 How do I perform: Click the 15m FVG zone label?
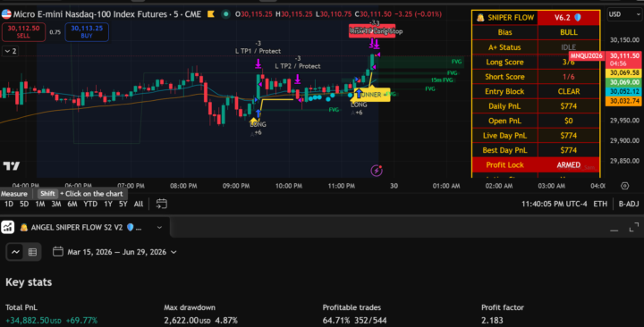[x=442, y=80]
